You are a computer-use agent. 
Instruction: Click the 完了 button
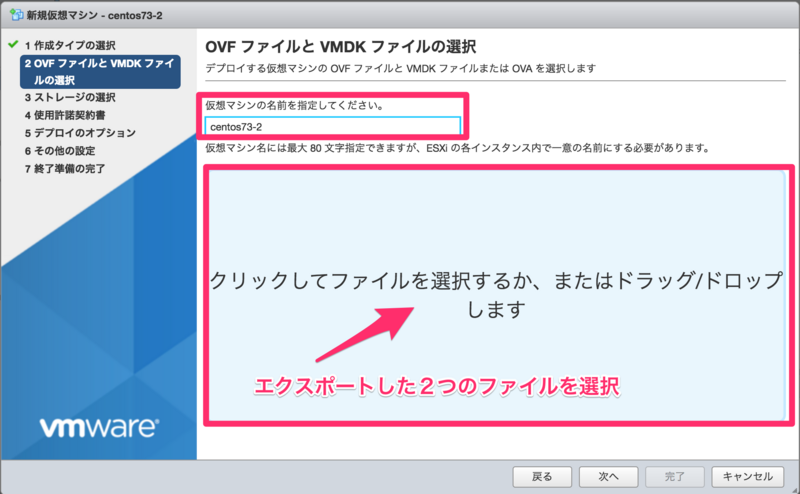coord(674,477)
